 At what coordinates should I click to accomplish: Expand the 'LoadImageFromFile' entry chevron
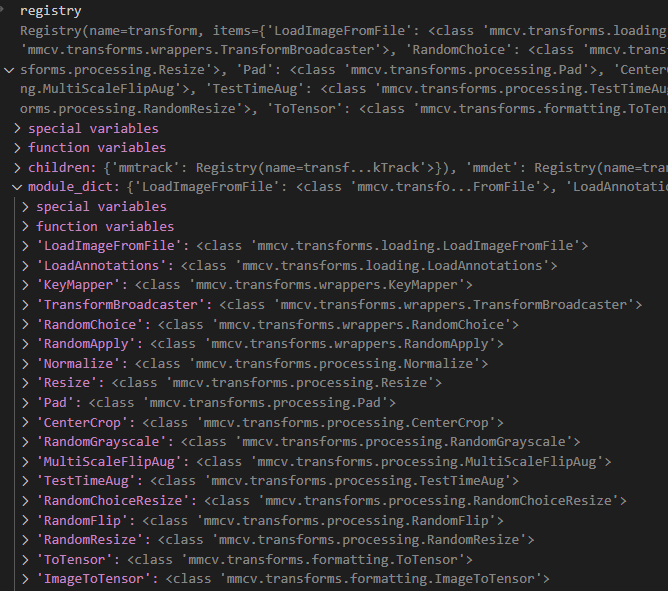[x=26, y=245]
